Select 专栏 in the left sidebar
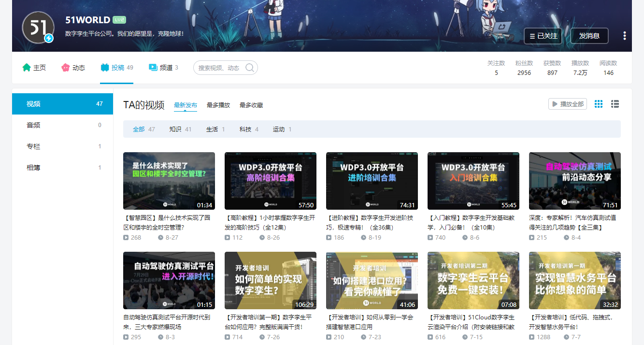Image resolution: width=644 pixels, height=345 pixels. (x=62, y=146)
